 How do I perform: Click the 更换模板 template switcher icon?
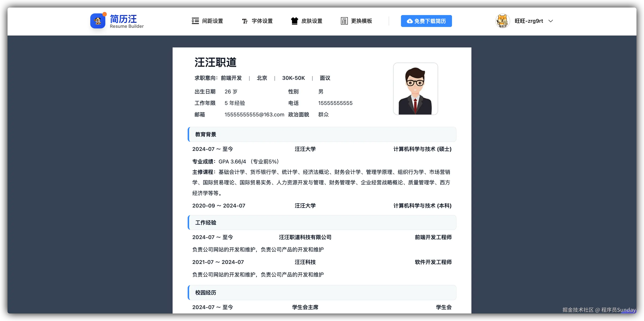point(344,21)
